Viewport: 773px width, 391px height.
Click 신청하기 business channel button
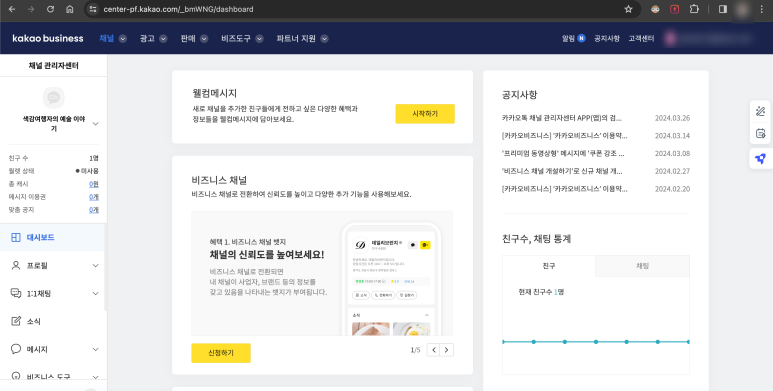pos(221,353)
